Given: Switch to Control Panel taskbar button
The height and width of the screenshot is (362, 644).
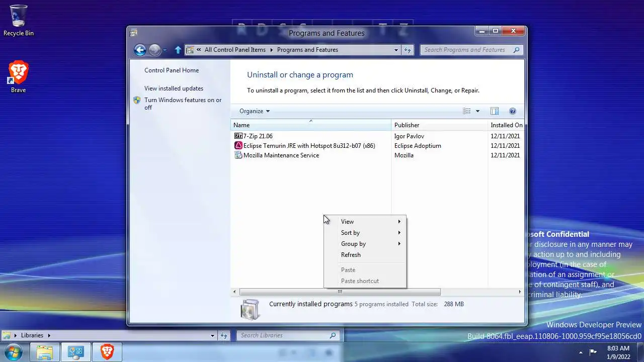Looking at the screenshot, I should coord(76,352).
